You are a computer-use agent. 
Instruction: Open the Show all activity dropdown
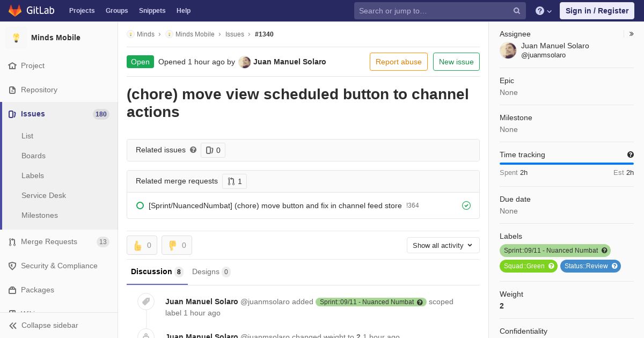tap(443, 245)
